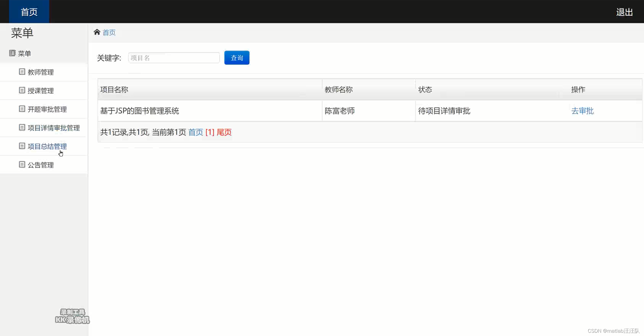The image size is (644, 336).
Task: Click the icon beside 教师管理
Action: pyautogui.click(x=22, y=72)
